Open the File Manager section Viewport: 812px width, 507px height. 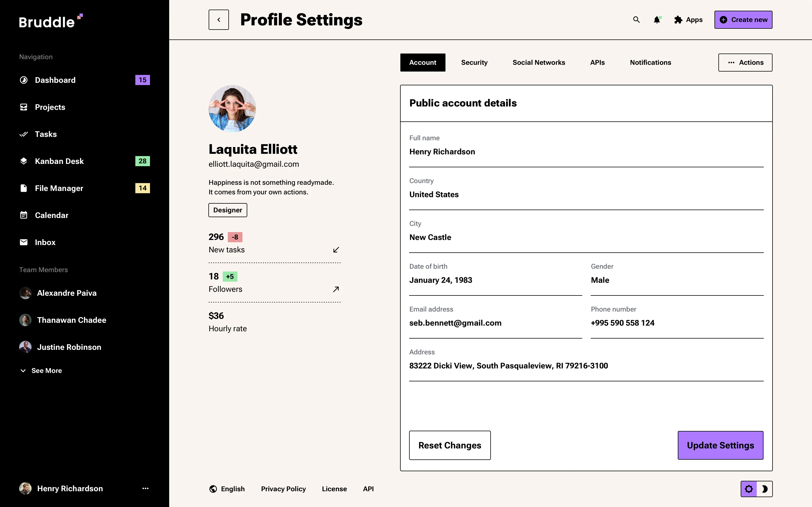click(x=59, y=188)
